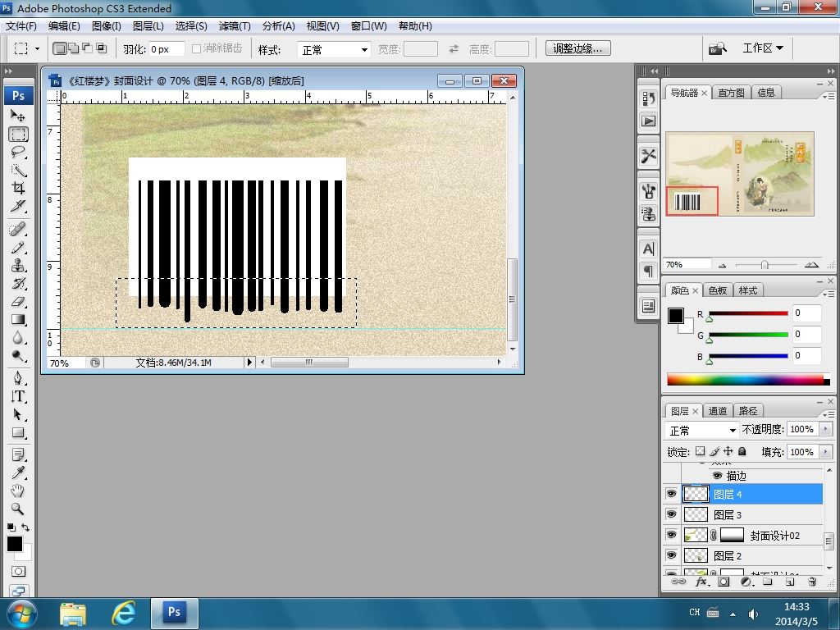840x630 pixels.
Task: Open the 滤镜(T) menu
Action: [235, 25]
